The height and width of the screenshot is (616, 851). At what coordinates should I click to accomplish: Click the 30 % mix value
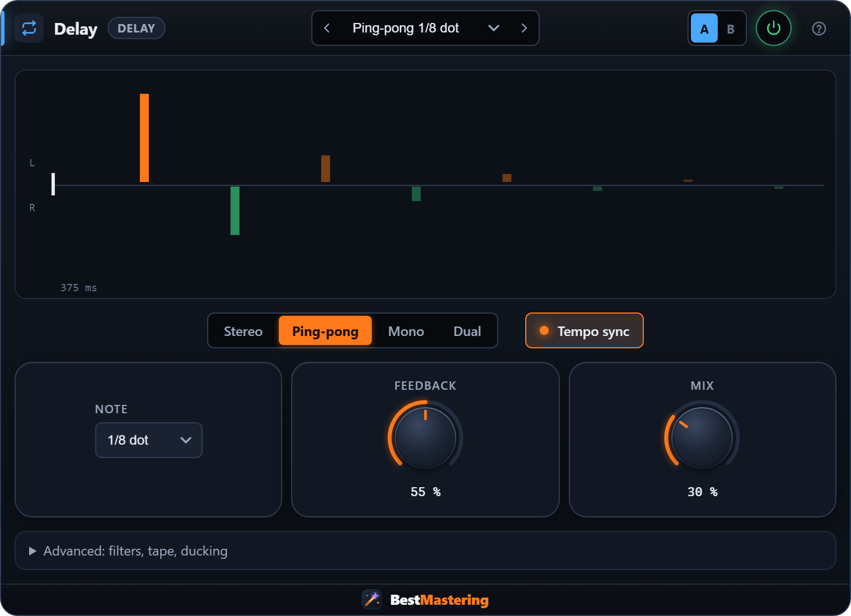click(702, 492)
